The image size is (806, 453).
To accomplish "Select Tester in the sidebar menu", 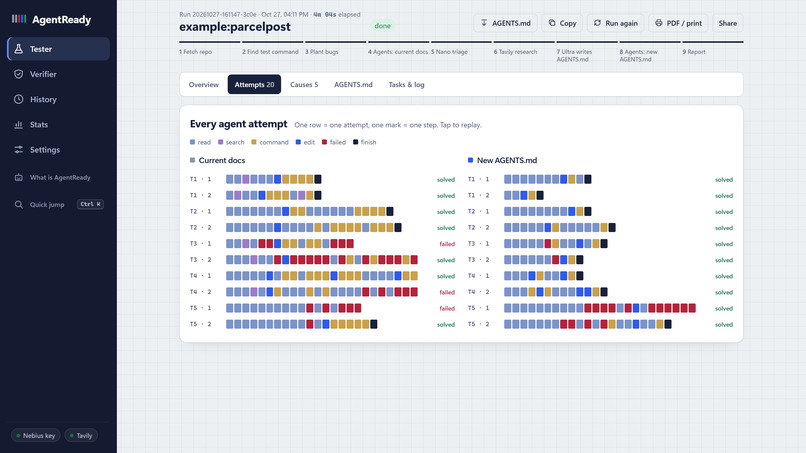I will (x=59, y=49).
